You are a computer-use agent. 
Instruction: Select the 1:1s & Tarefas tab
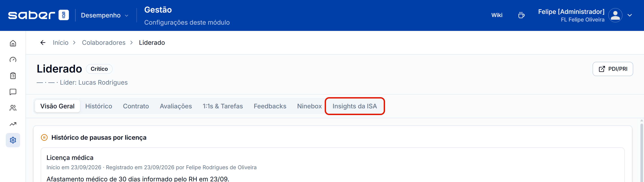(x=223, y=106)
